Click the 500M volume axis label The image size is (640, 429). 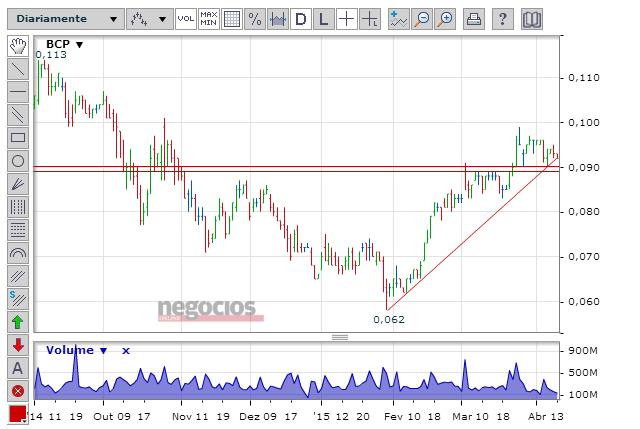point(583,373)
